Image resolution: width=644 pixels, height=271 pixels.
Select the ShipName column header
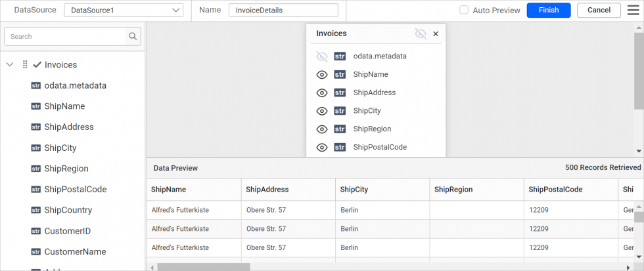194,190
